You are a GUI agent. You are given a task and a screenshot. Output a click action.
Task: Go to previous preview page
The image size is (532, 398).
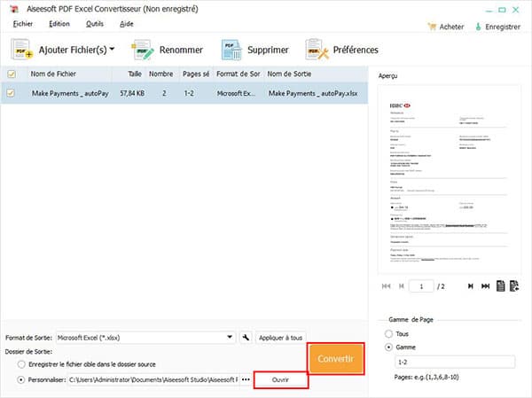coord(402,286)
